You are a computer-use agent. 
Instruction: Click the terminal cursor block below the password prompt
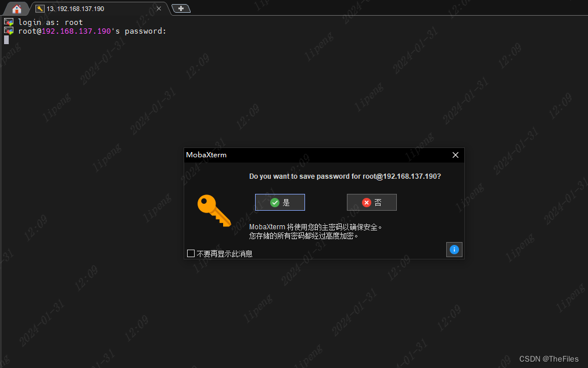pos(6,39)
